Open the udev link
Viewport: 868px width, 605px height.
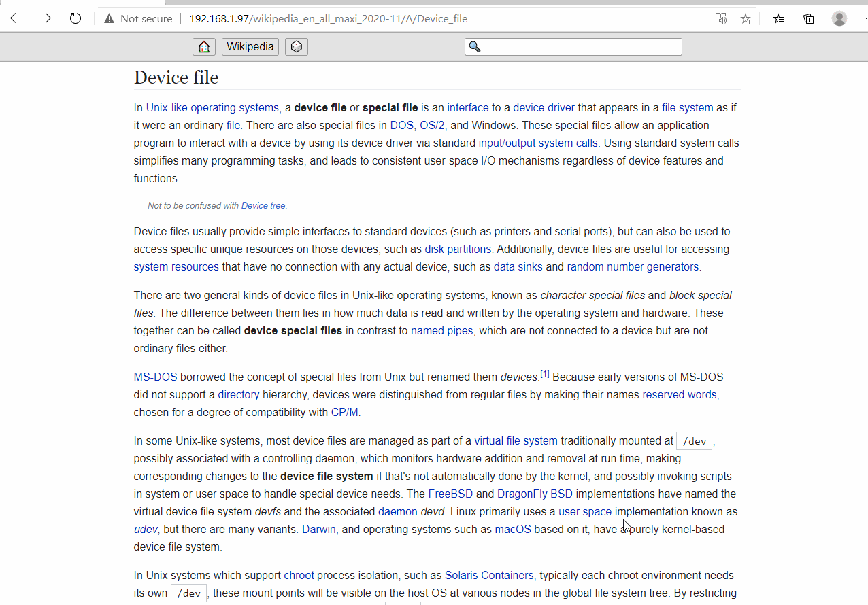[146, 529]
